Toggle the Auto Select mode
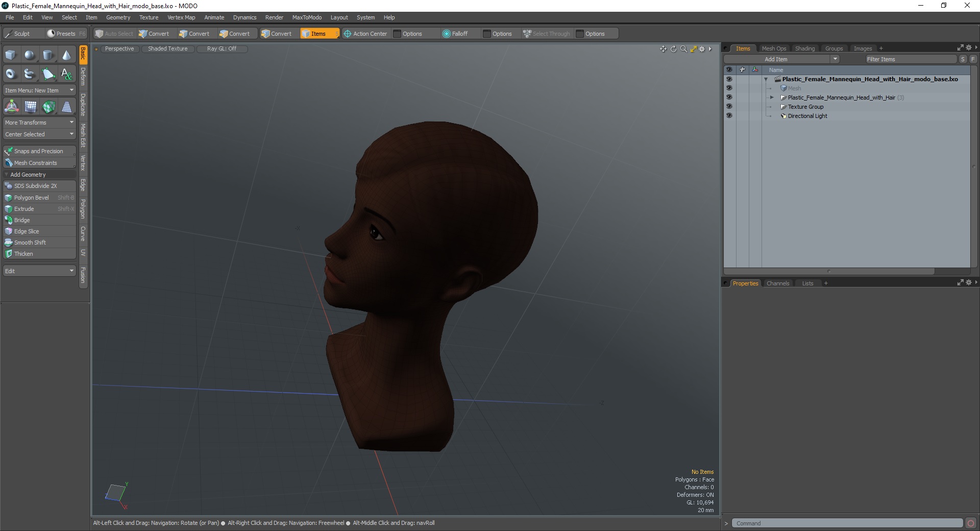980x531 pixels. point(114,34)
